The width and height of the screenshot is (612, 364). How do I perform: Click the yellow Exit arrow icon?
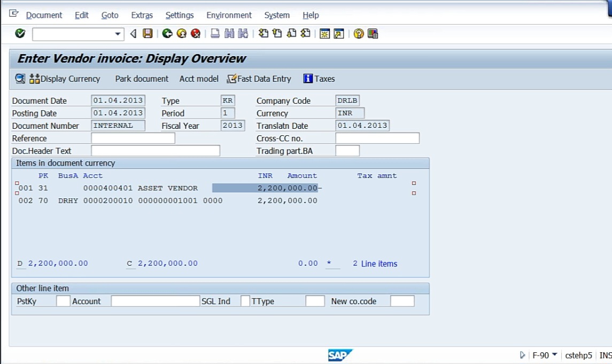tap(182, 34)
